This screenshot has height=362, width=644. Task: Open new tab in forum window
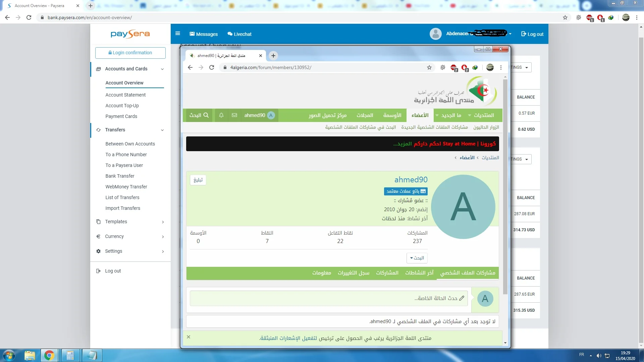pos(273,56)
